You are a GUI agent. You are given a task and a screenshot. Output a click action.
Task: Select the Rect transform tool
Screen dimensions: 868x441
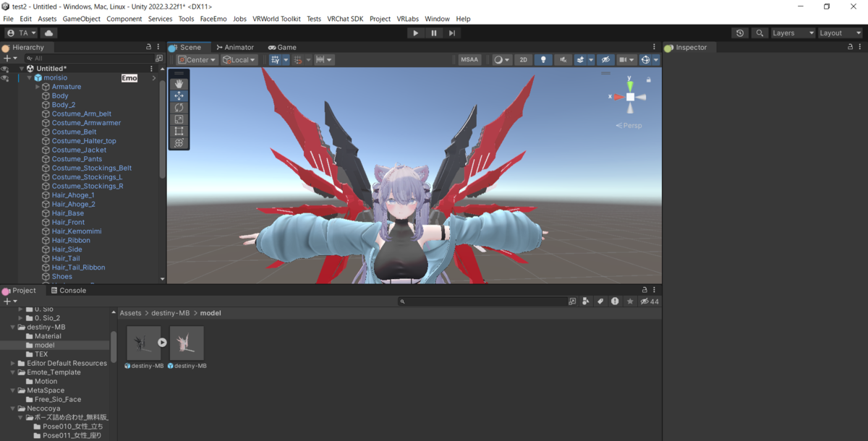coord(179,131)
